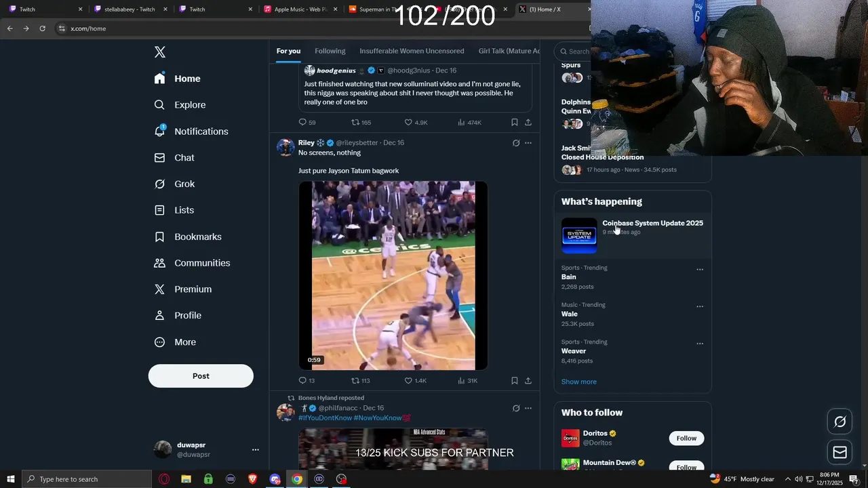This screenshot has width=868, height=488.
Task: Open more options on philfanacc post
Action: click(528, 408)
